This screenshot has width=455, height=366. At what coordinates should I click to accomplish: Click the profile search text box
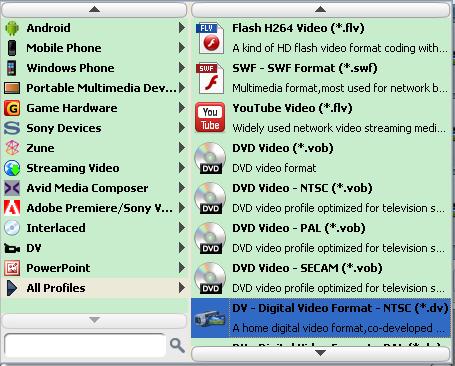coord(85,346)
